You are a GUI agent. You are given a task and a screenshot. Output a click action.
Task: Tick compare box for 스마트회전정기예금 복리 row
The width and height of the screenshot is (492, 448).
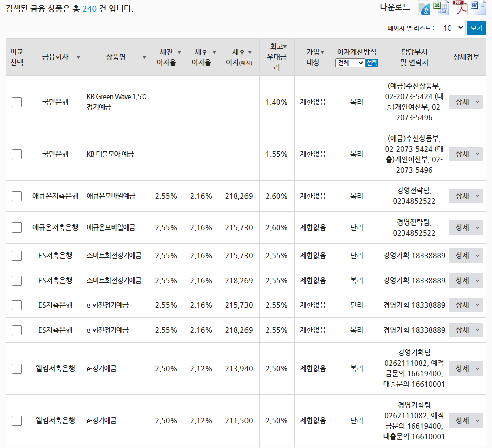tap(17, 280)
